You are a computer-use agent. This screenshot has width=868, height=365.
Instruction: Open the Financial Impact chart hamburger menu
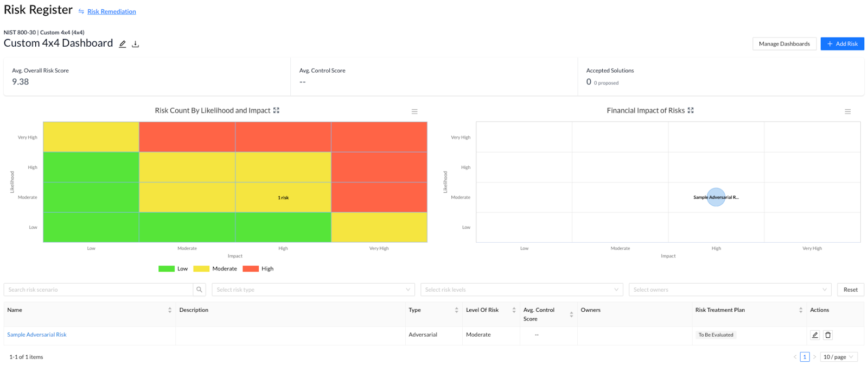[847, 112]
